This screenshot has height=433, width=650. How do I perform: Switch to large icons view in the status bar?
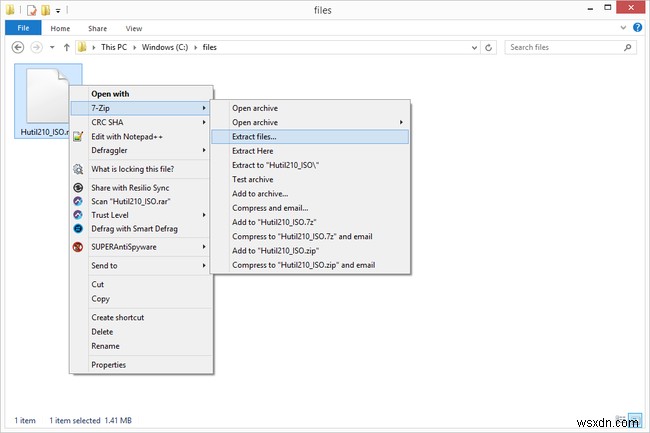pyautogui.click(x=636, y=418)
